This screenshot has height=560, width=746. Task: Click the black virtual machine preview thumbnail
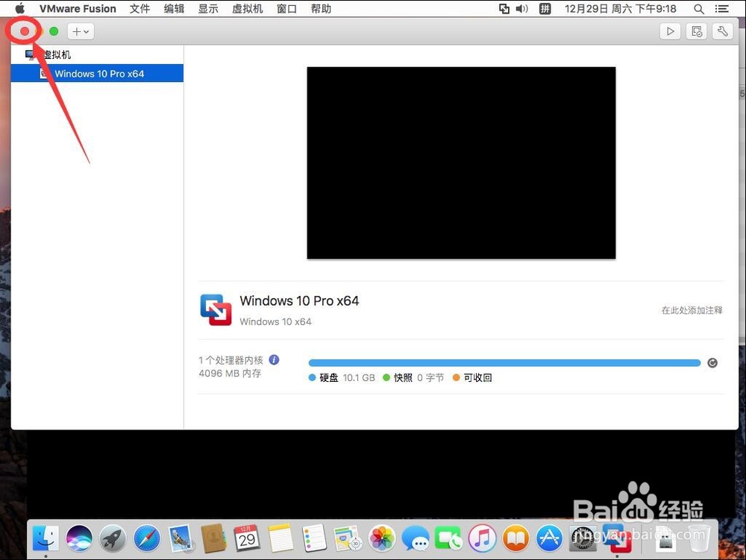pos(461,163)
